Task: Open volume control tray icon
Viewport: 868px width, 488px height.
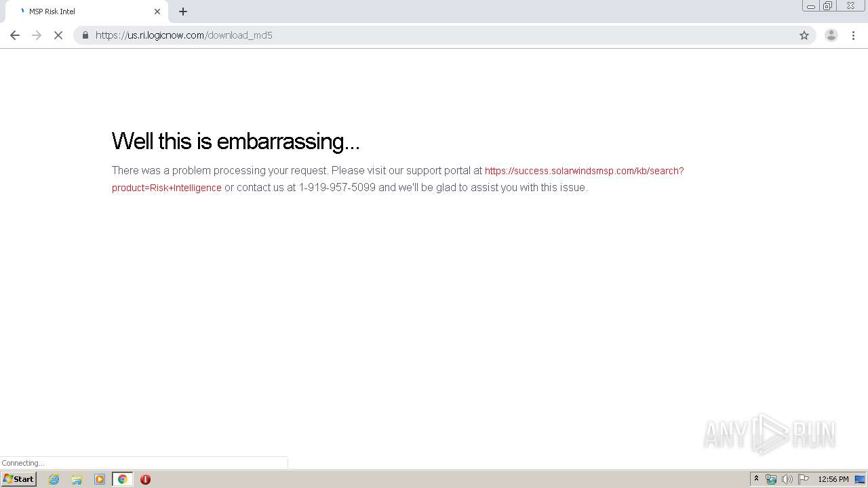Action: (x=787, y=479)
